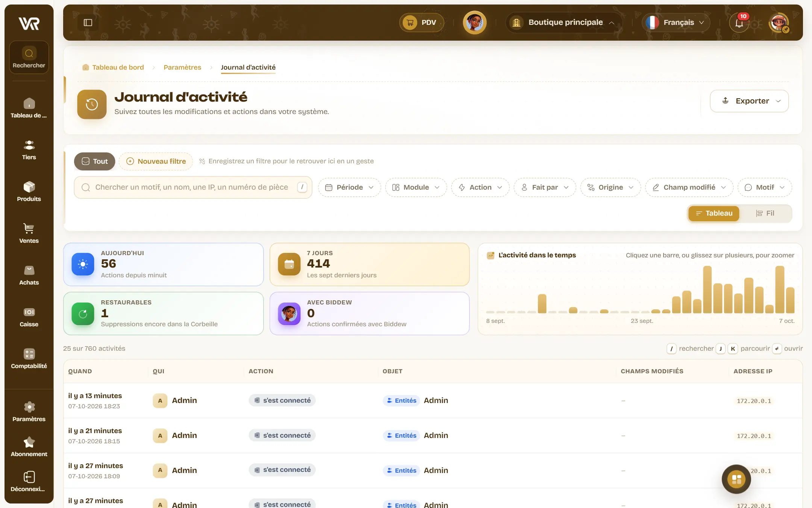This screenshot has width=812, height=508.
Task: Open the Exporter dropdown button
Action: [749, 101]
